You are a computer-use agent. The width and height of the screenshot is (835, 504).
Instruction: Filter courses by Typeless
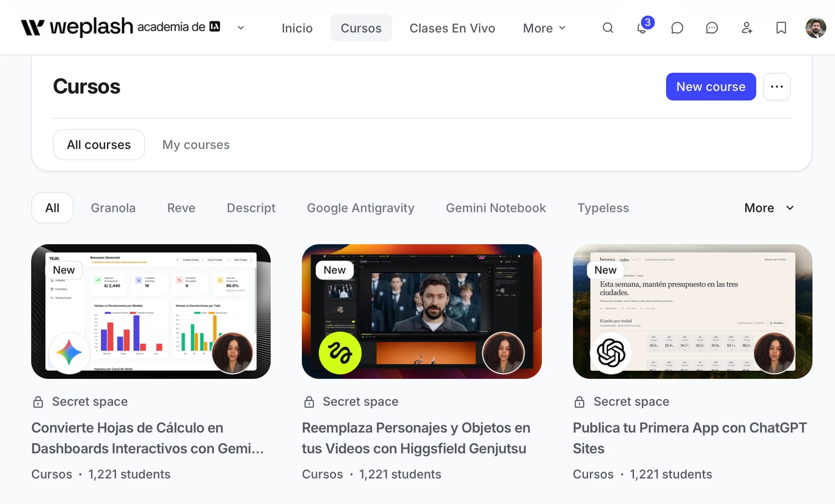click(x=603, y=208)
